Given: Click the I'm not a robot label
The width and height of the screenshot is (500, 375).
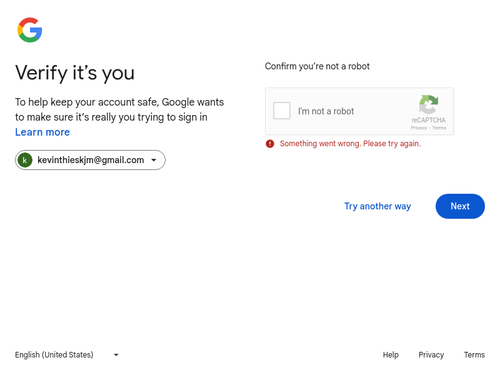Looking at the screenshot, I should [326, 111].
